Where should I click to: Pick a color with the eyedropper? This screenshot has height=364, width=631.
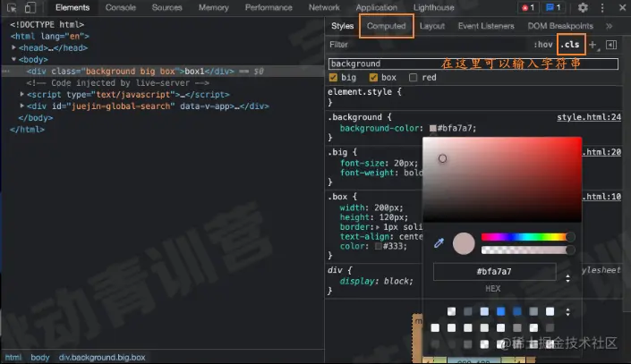click(439, 243)
